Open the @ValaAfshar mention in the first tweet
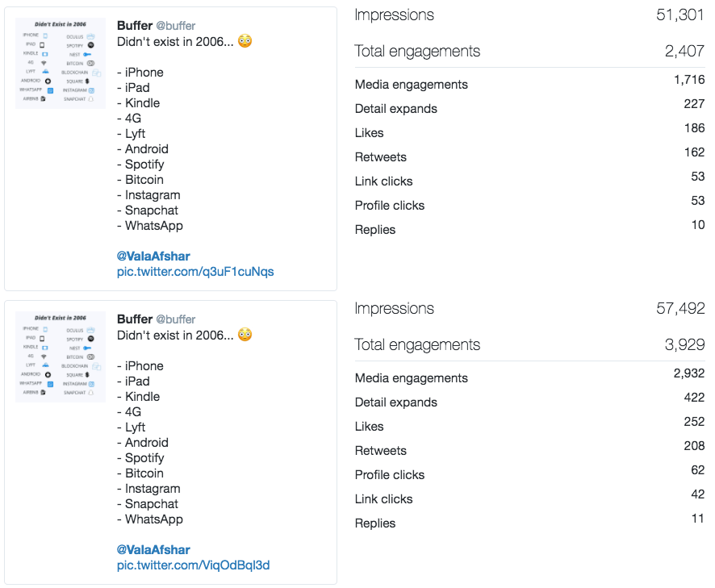The height and width of the screenshot is (588, 715). click(x=153, y=256)
